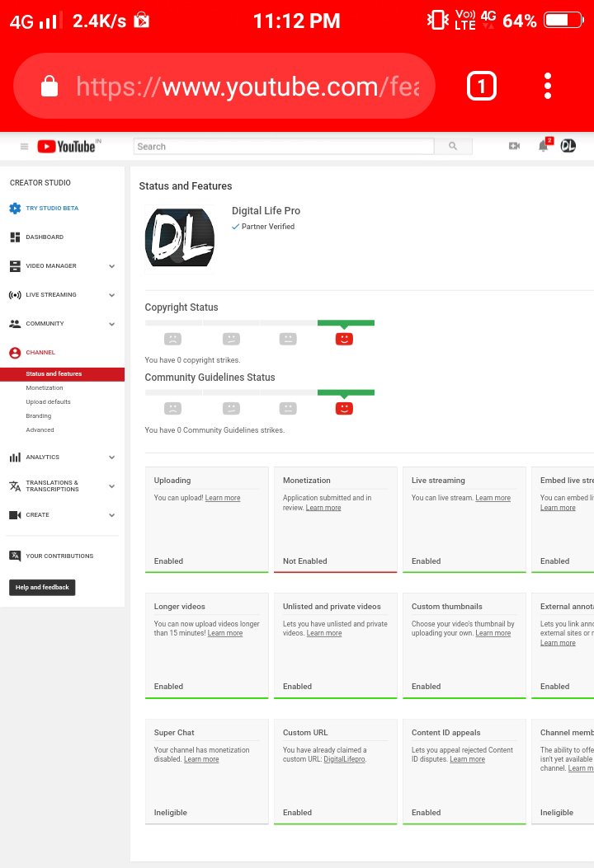Click the Create camera icon
This screenshot has height=868, width=594.
click(15, 515)
